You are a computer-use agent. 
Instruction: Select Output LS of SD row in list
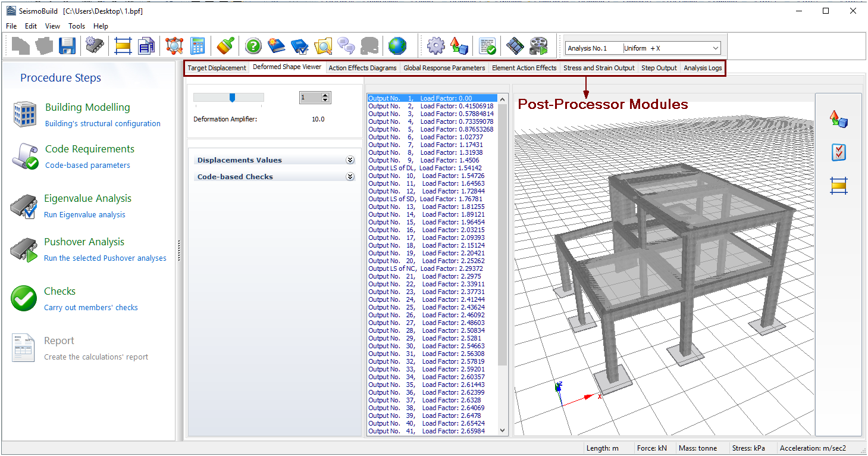(x=421, y=199)
